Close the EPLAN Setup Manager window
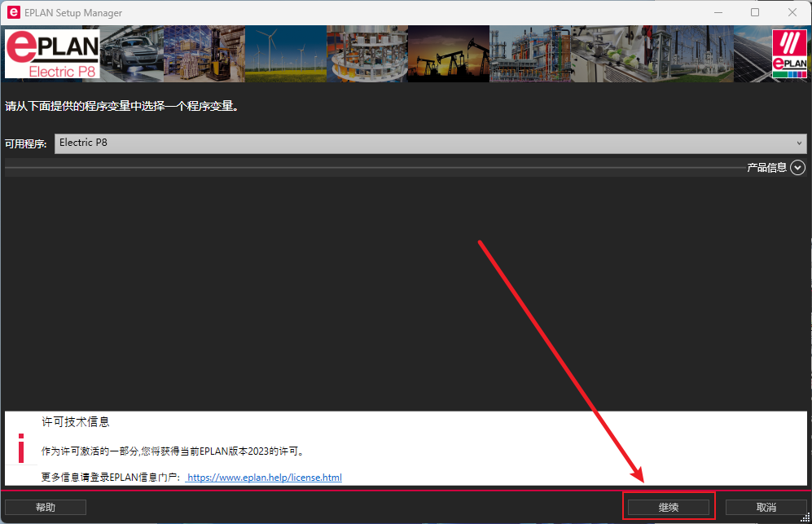The height and width of the screenshot is (524, 812). 792,12
